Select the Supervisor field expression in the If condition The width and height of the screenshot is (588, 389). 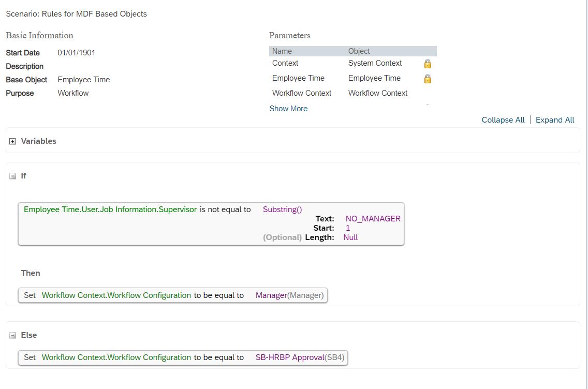(x=110, y=210)
